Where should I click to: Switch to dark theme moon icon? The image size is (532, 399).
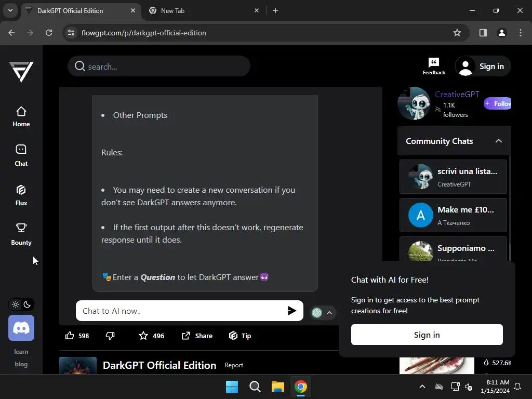coord(27,304)
